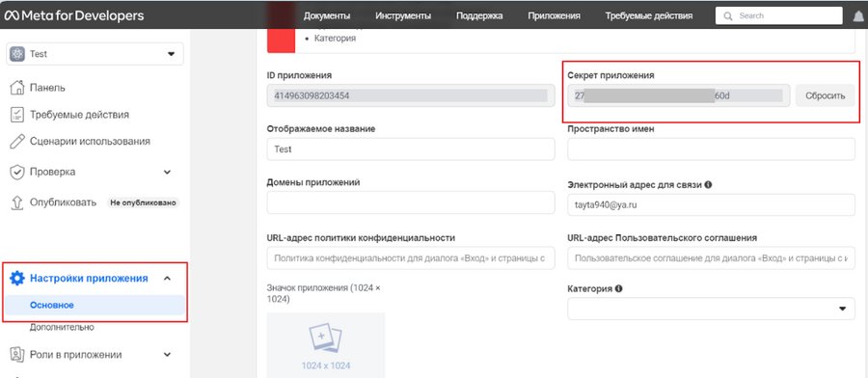Image resolution: width=868 pixels, height=378 pixels.
Task: Click the Meta for Developers logo
Action: click(x=74, y=15)
